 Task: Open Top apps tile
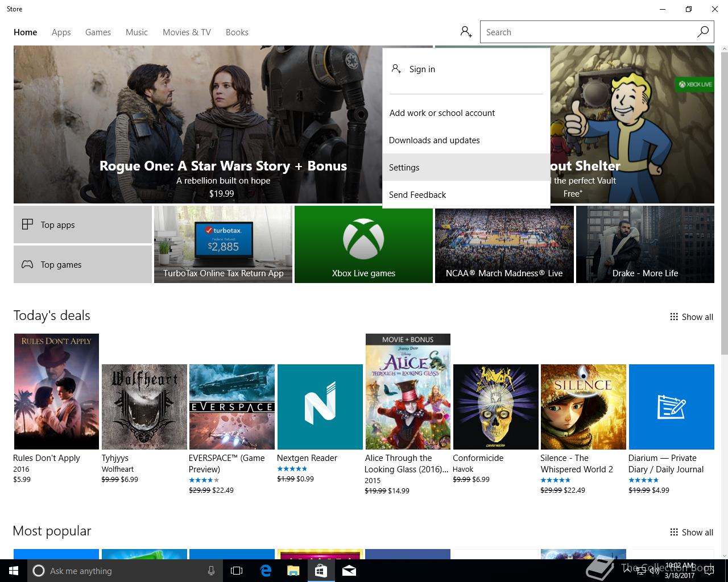pos(82,225)
